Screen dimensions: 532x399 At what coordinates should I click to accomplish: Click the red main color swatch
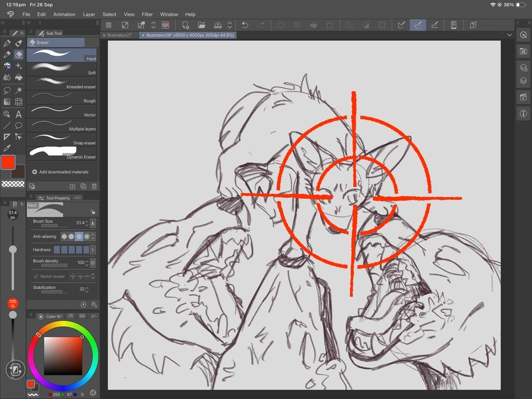click(x=8, y=162)
